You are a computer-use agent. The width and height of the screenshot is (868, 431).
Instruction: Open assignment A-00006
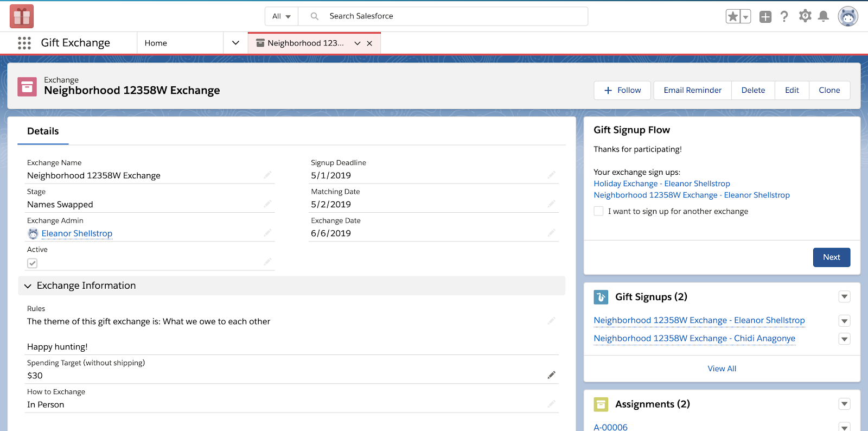[x=610, y=427]
